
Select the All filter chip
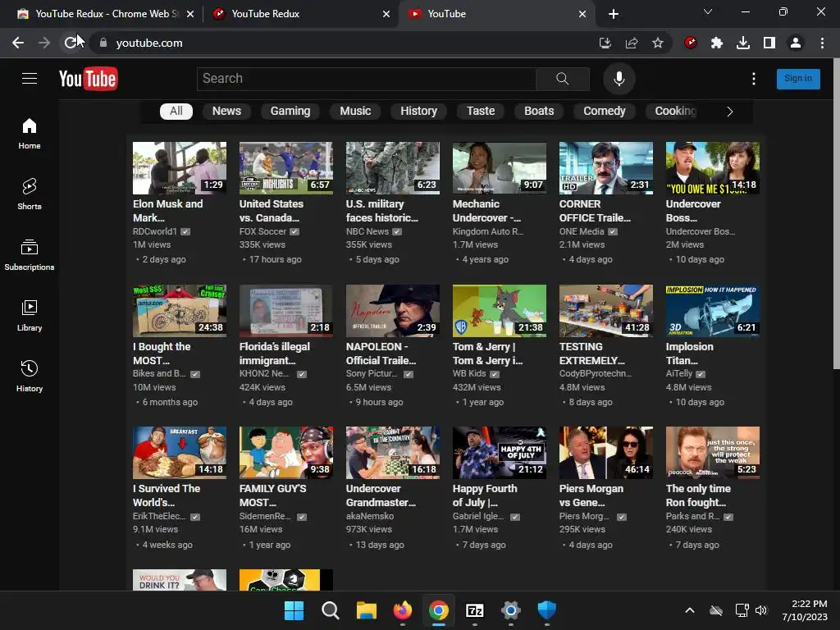click(176, 111)
